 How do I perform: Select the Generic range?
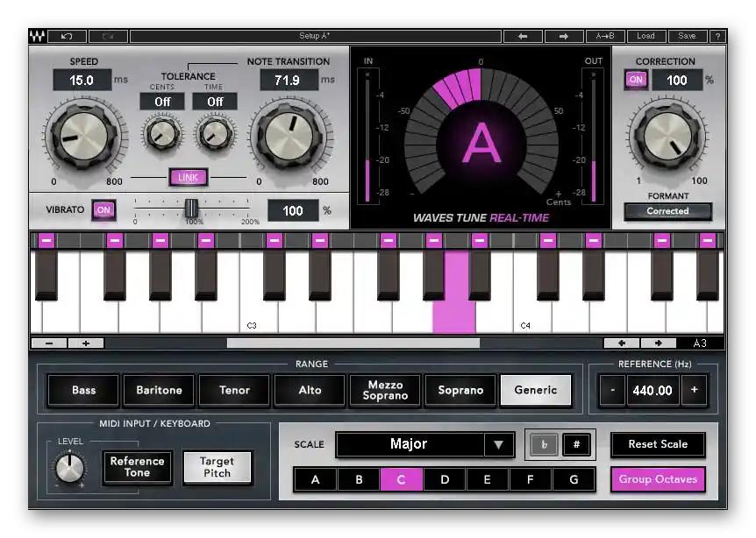coord(536,390)
